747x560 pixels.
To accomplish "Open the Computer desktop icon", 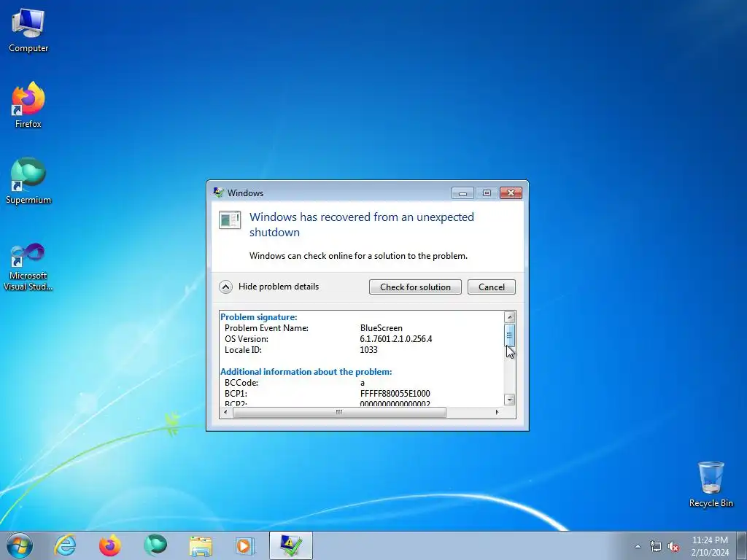I will coord(28,31).
